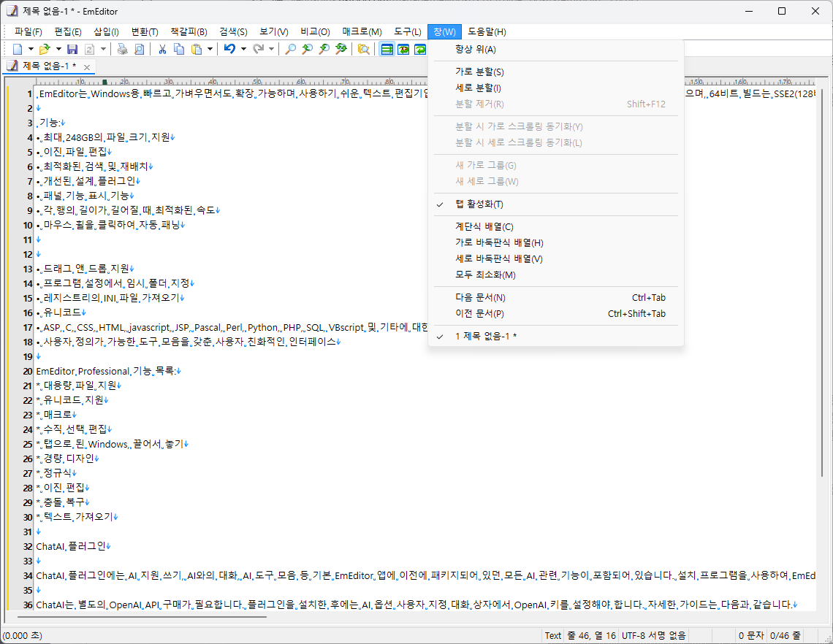
Task: Select 항상 위(A) menu entry
Action: point(555,50)
